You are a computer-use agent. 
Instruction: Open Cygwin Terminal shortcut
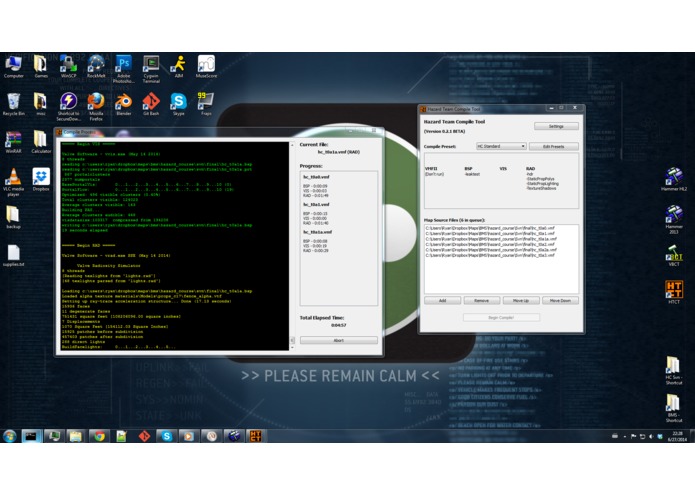[x=151, y=69]
